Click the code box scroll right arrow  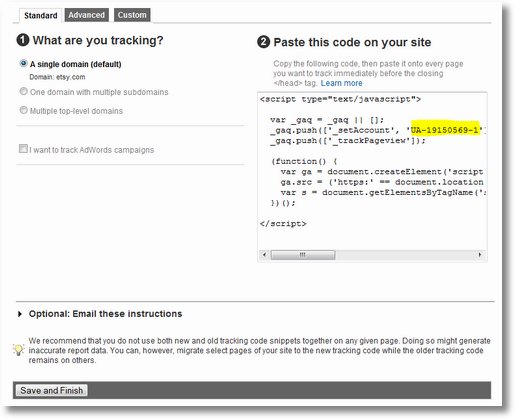[x=480, y=255]
